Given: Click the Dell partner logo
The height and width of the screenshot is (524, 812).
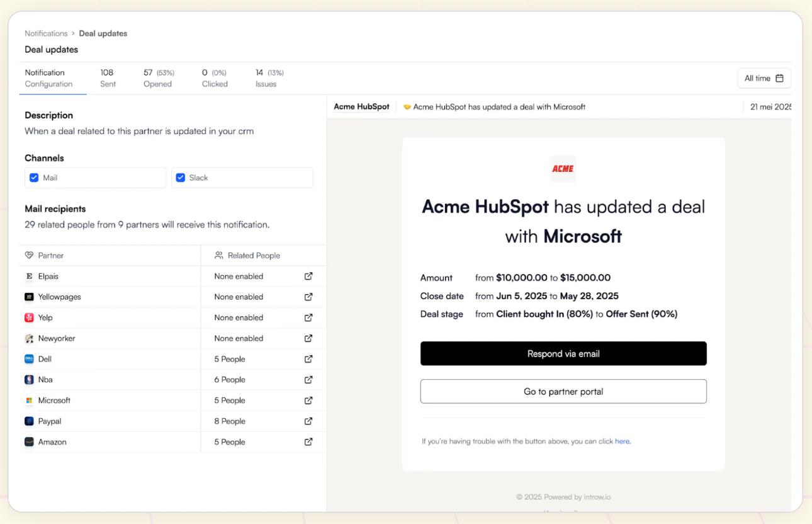Looking at the screenshot, I should pyautogui.click(x=29, y=359).
